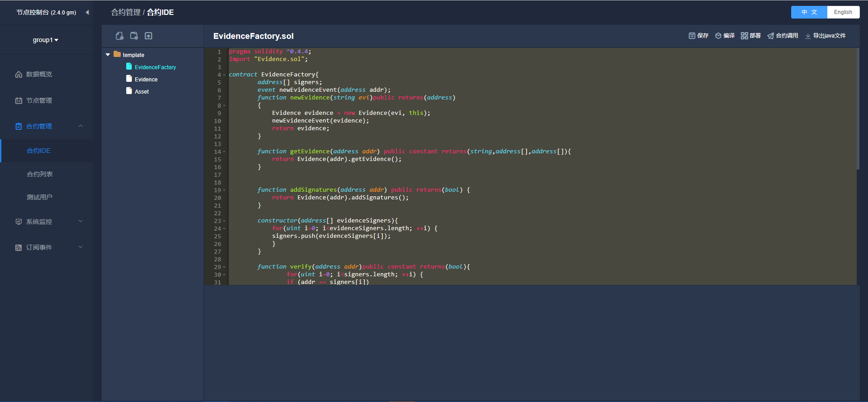
Task: Click the home icon beside 数据概览
Action: coord(19,74)
